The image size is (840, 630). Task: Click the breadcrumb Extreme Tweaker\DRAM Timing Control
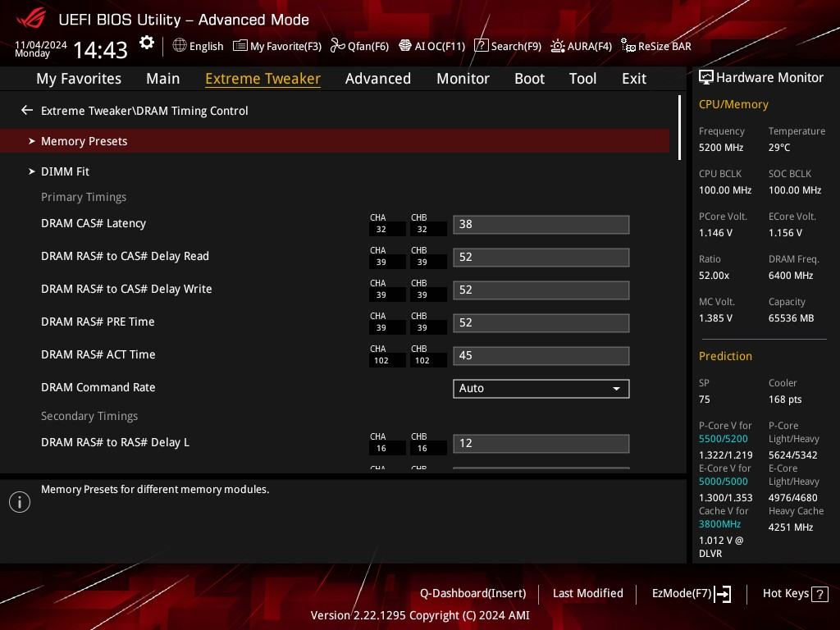[x=144, y=111]
